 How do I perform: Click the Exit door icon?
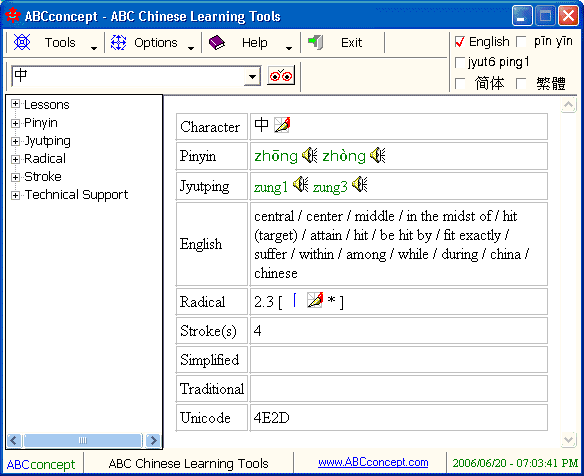click(315, 42)
